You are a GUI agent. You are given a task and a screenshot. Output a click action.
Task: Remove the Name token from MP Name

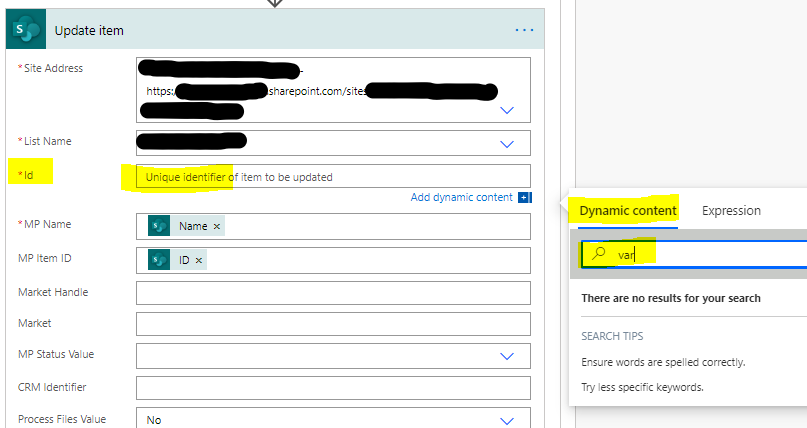coord(217,226)
